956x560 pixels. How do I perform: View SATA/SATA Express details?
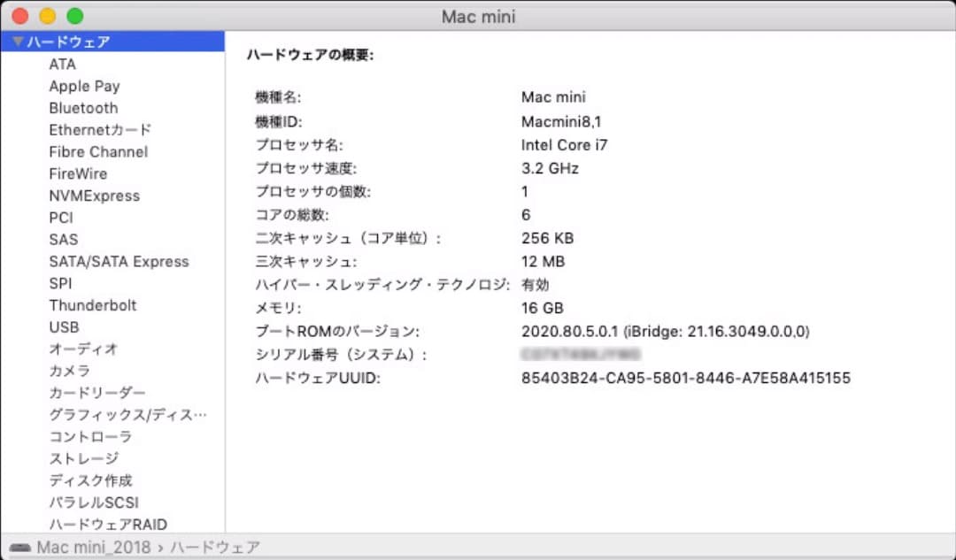pos(118,261)
